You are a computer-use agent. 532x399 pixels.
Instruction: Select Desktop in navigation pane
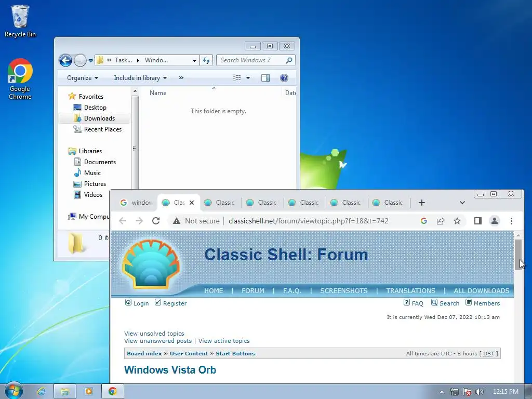90,108
